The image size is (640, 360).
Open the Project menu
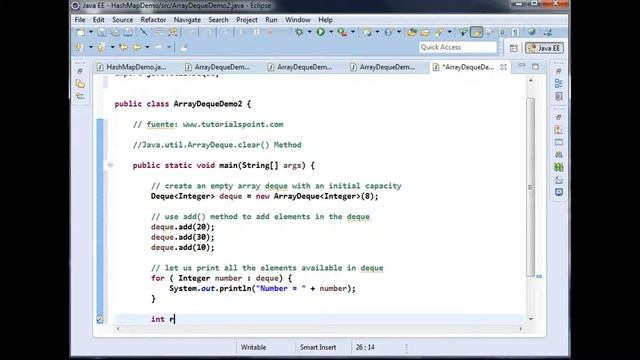(x=247, y=20)
